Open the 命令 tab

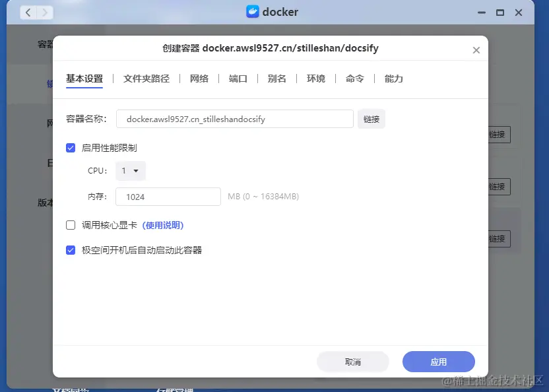pos(355,79)
